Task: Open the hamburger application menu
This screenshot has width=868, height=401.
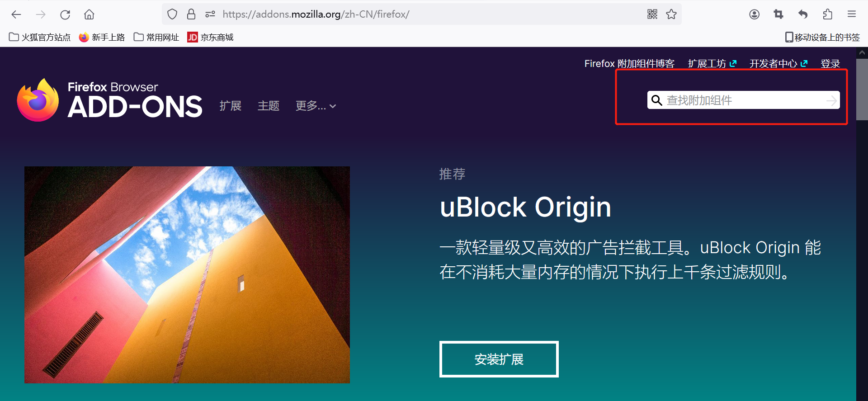Action: 852,14
